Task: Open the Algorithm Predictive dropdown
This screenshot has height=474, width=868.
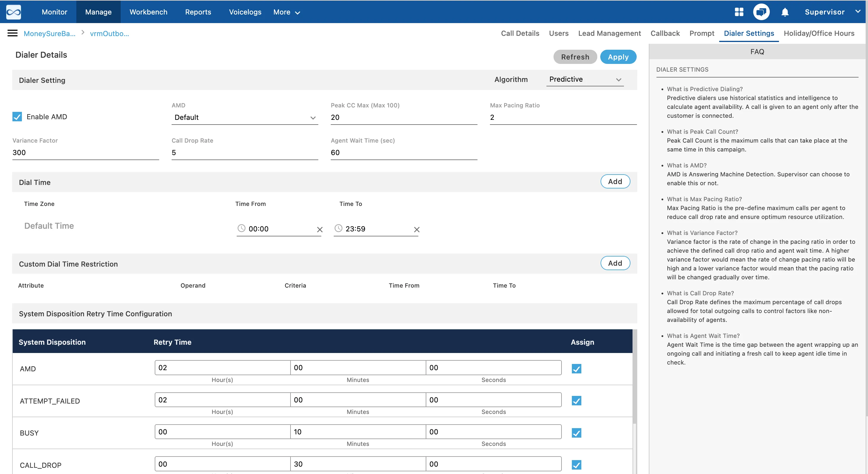Action: (585, 80)
